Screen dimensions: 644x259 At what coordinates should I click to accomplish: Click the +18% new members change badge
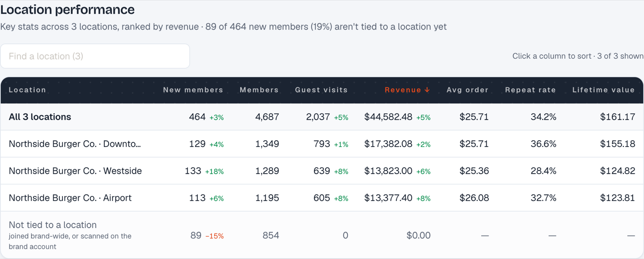click(215, 171)
